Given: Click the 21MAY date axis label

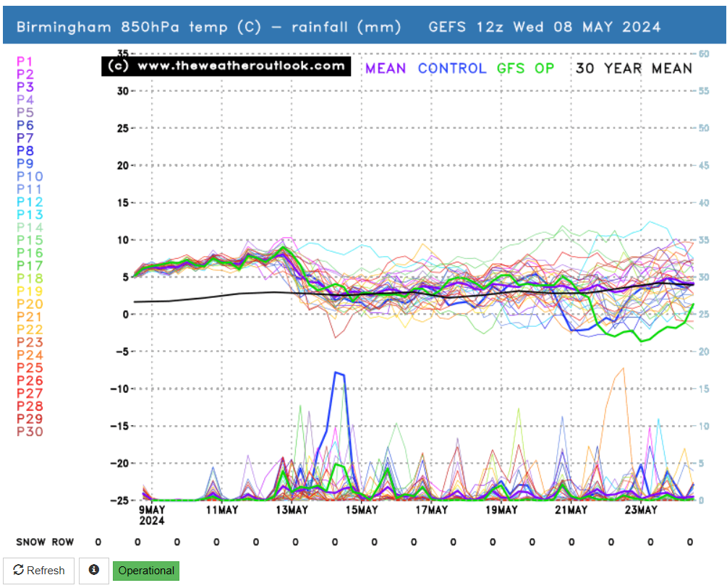Looking at the screenshot, I should click(x=571, y=510).
